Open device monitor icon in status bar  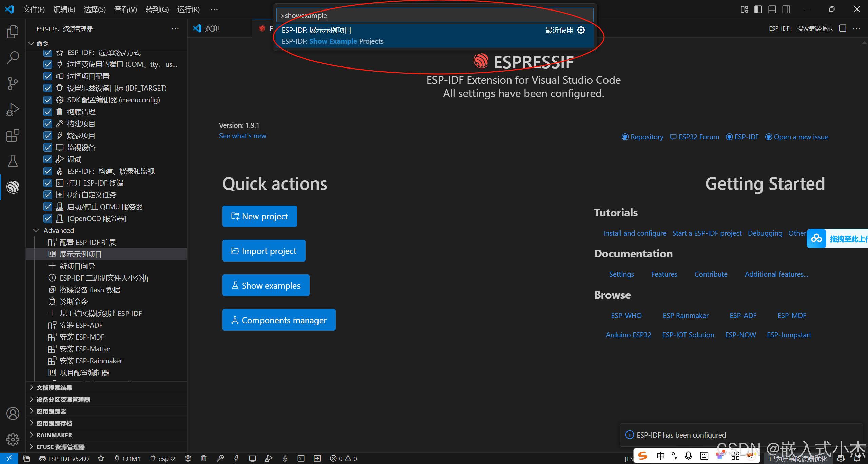tap(252, 458)
